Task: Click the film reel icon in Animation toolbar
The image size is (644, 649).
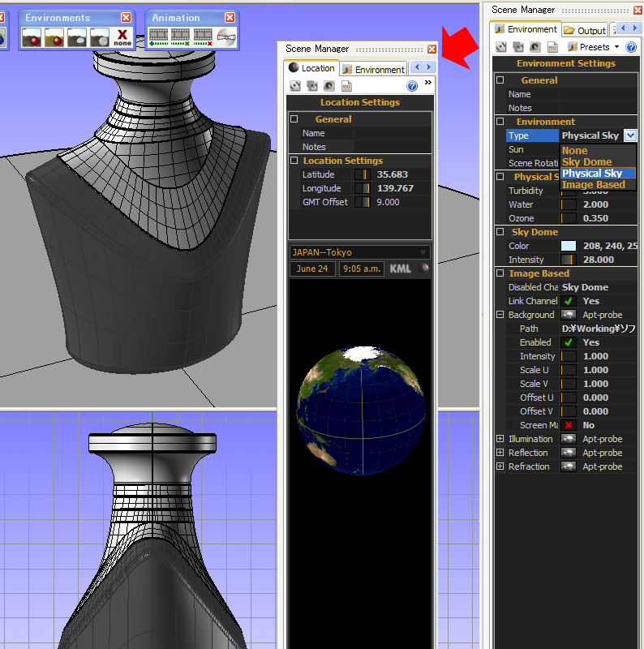Action: point(226,37)
